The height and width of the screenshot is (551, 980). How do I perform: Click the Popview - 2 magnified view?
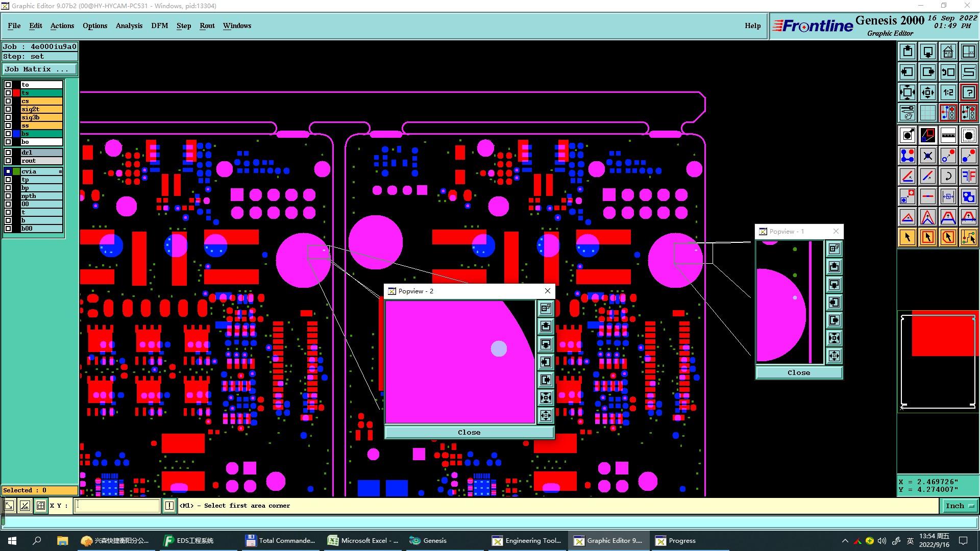460,362
